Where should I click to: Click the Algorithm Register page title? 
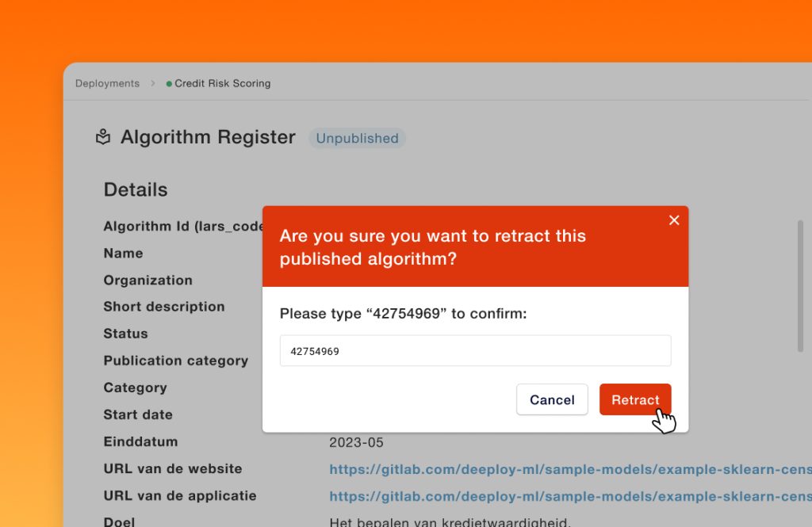point(208,137)
